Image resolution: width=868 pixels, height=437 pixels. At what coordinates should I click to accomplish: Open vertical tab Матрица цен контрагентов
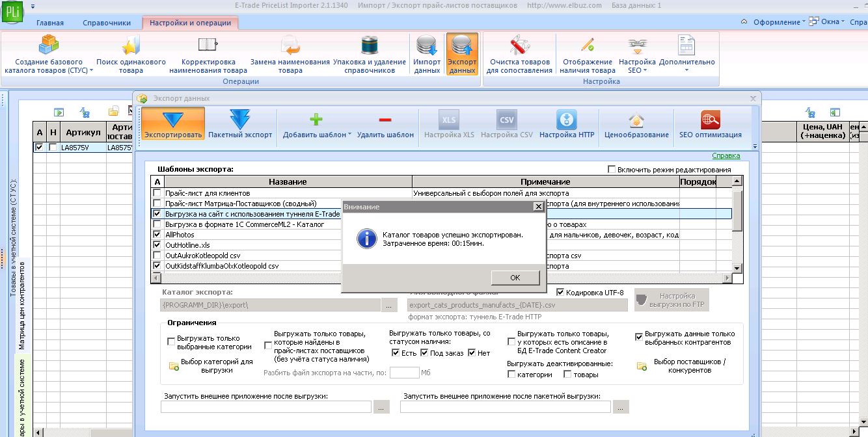click(x=21, y=305)
